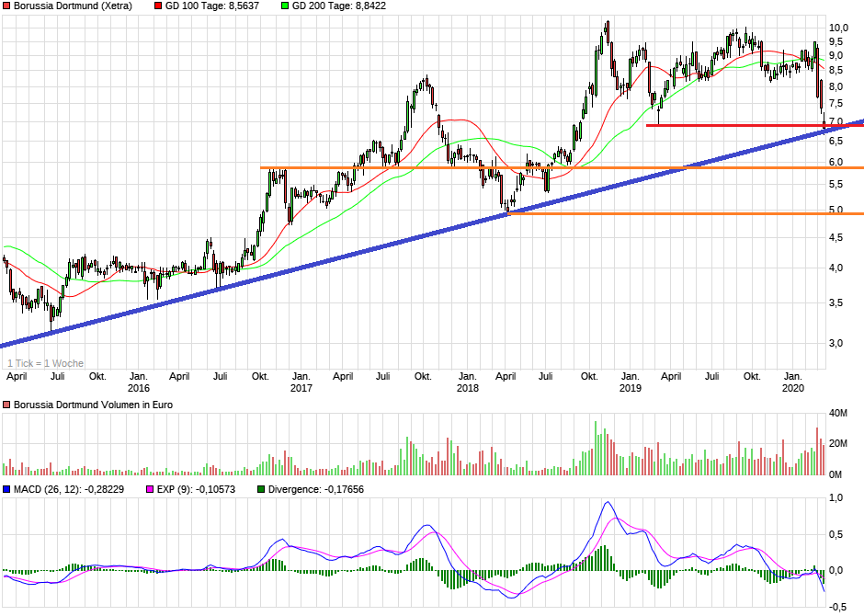
Task: Click the -0,5 MACD axis label
Action: 837,607
